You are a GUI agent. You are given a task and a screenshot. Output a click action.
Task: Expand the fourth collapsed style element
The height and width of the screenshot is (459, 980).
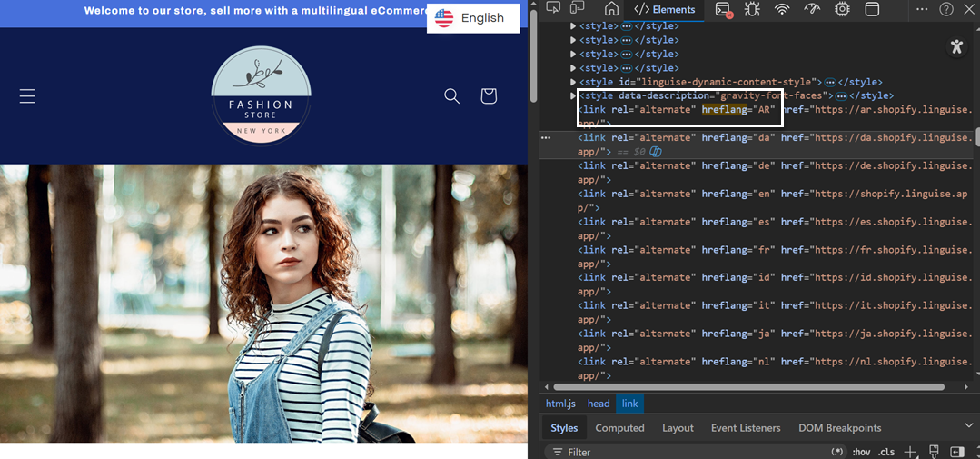(x=573, y=67)
